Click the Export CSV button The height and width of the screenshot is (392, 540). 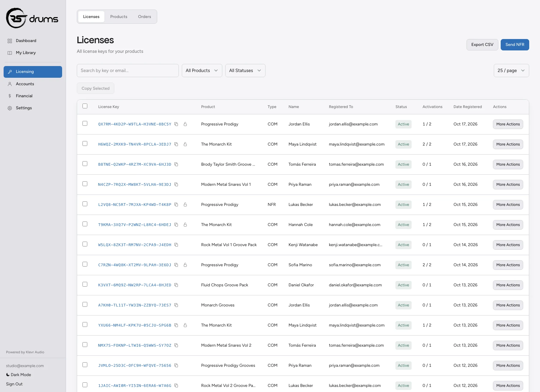pos(482,45)
